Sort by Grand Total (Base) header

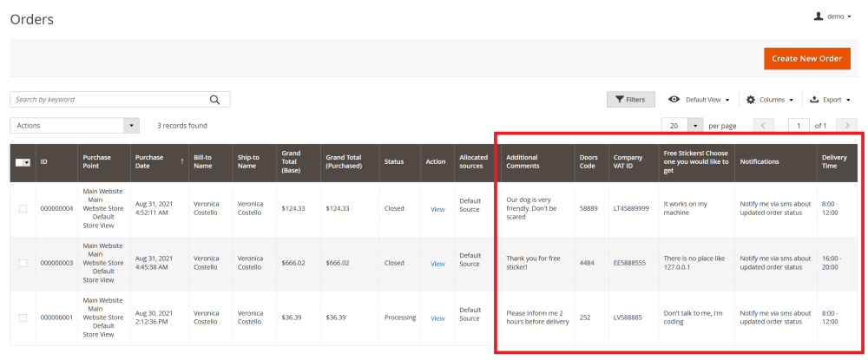(x=299, y=162)
